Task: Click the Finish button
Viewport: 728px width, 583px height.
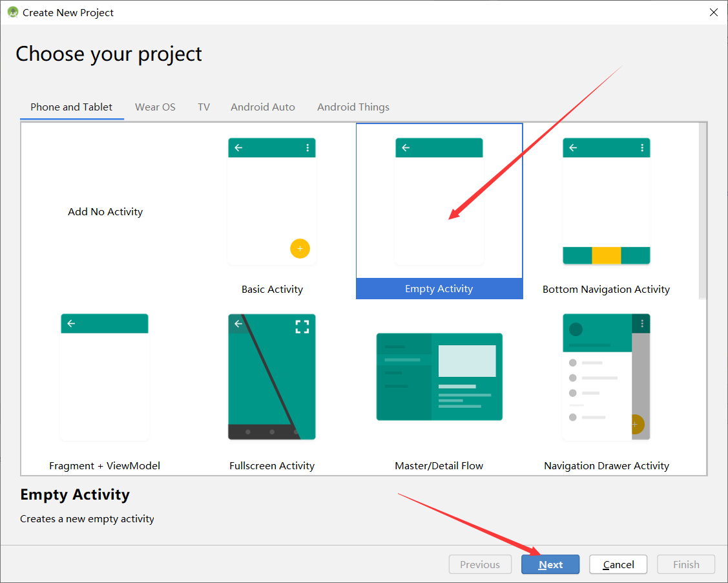Action: (x=686, y=564)
